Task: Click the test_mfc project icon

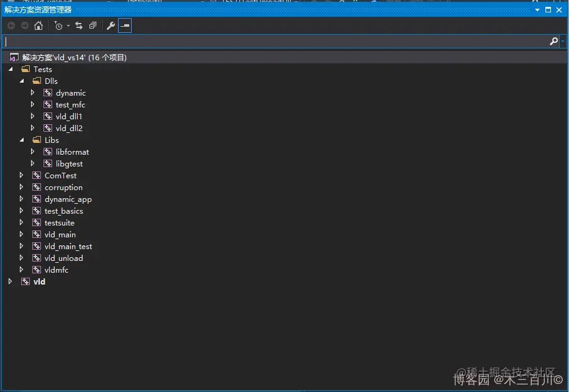Action: (48, 104)
